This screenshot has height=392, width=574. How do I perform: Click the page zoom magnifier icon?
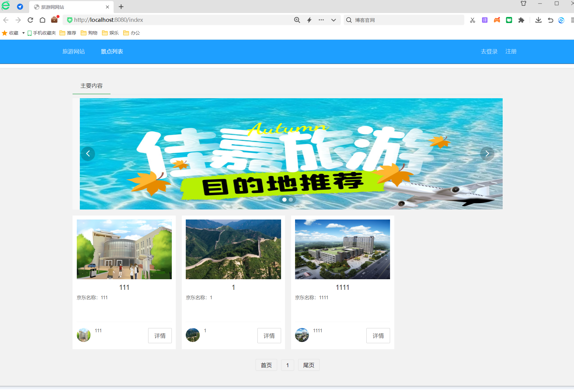[x=297, y=20]
